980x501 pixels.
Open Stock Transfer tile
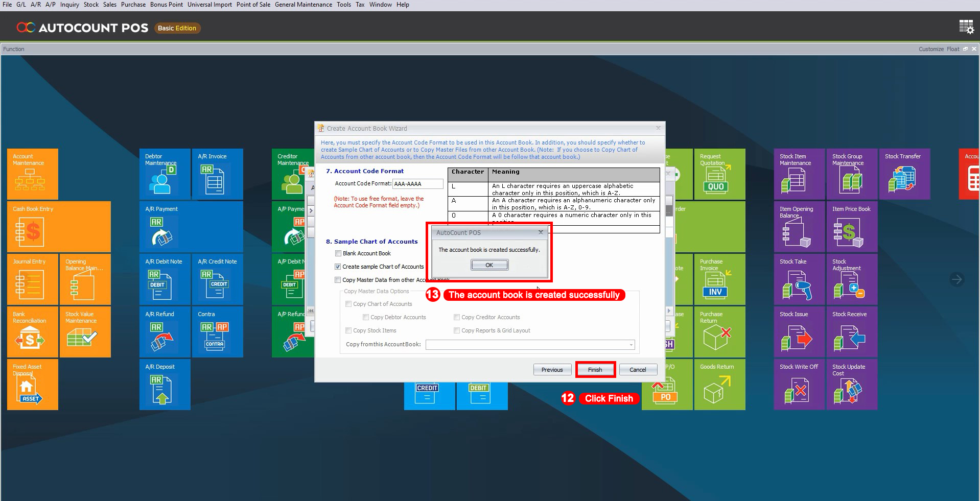click(905, 174)
